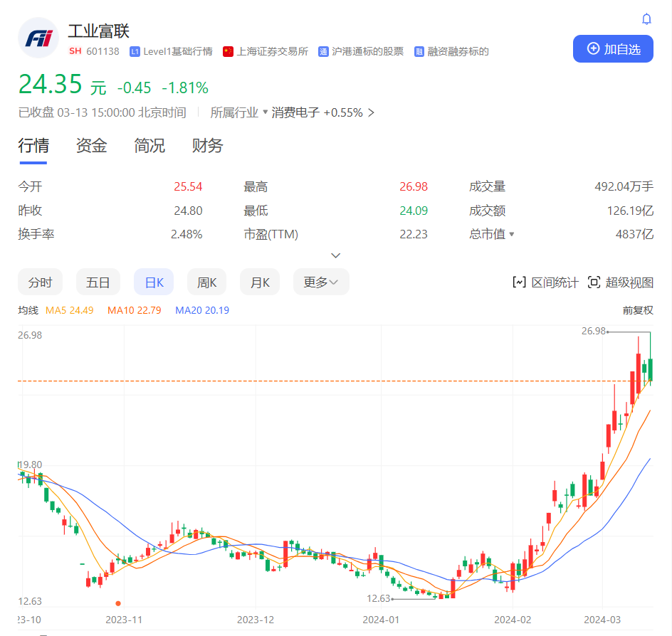Select the 周K chart view
Viewport: 672px width, 636px height.
206,282
